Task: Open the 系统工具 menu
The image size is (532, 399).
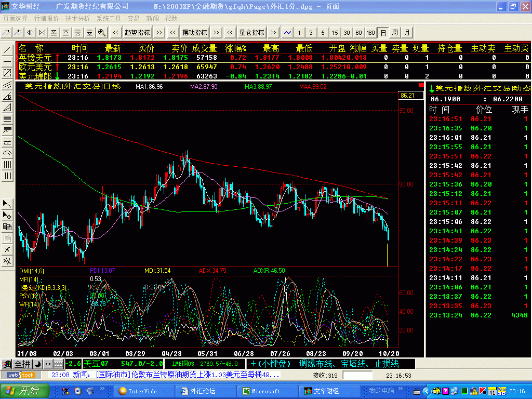Action: tap(109, 18)
